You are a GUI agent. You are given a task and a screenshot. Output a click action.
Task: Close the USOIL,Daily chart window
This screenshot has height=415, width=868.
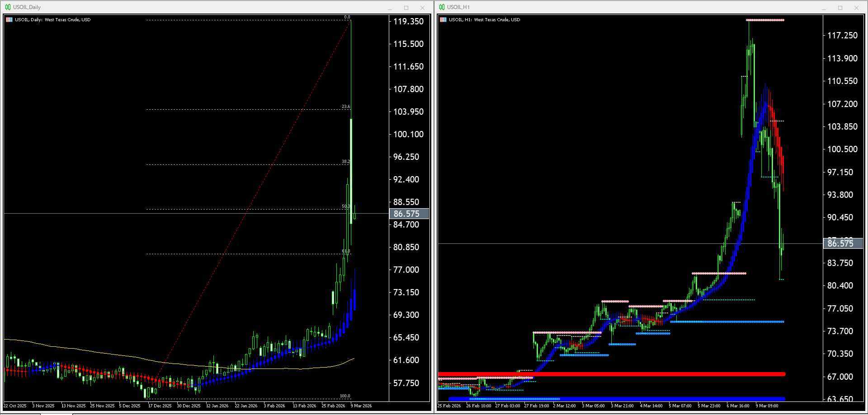pyautogui.click(x=422, y=8)
